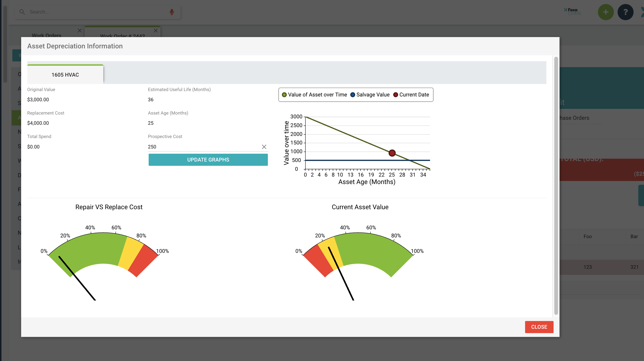
Task: Click the search magnifier icon
Action: [x=22, y=12]
